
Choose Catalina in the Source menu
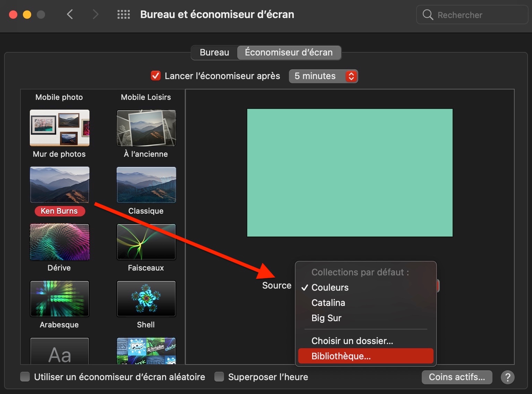366,303
